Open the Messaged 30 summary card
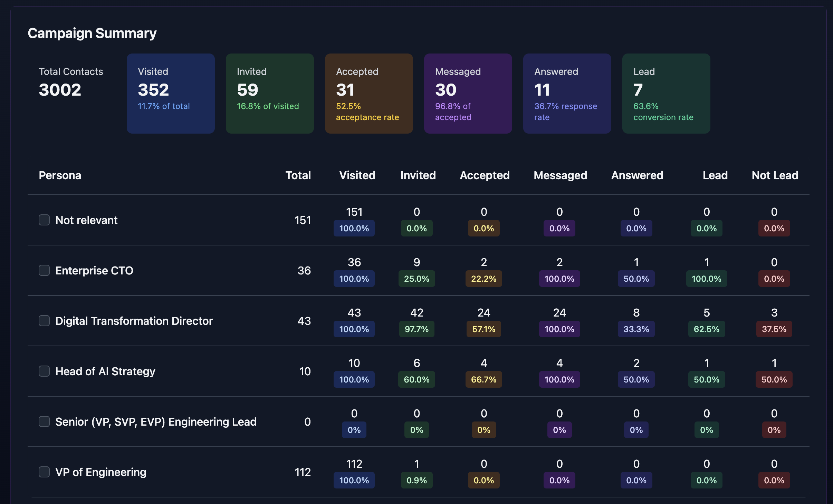Image resolution: width=833 pixels, height=504 pixels. tap(468, 94)
